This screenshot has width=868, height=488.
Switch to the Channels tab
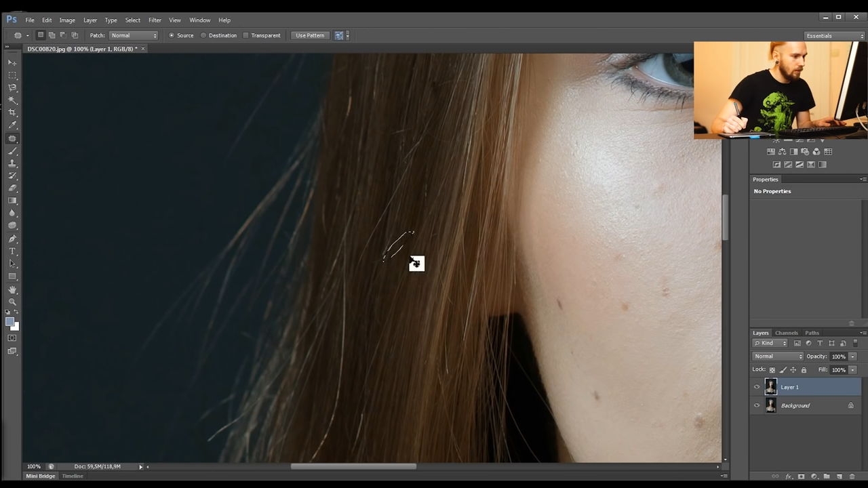coord(787,333)
